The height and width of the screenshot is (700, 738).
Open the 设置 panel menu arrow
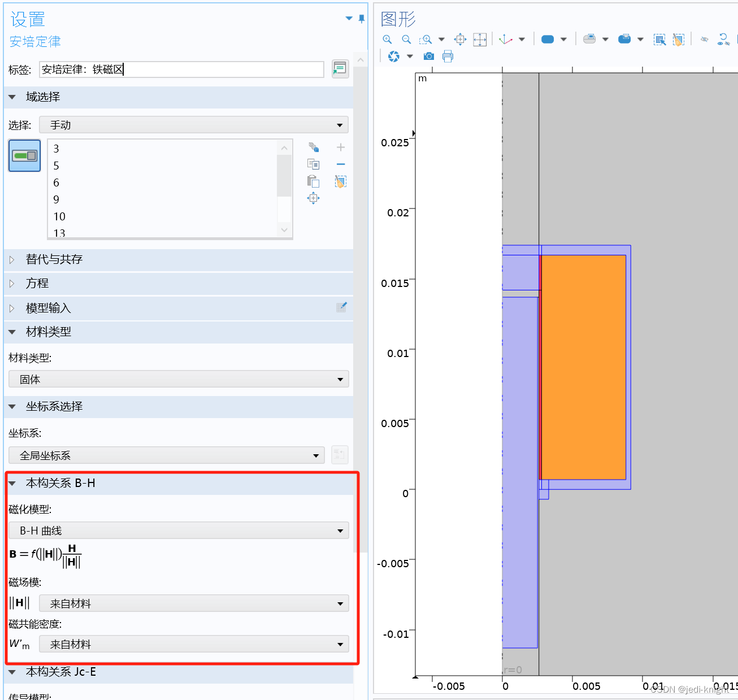point(349,19)
